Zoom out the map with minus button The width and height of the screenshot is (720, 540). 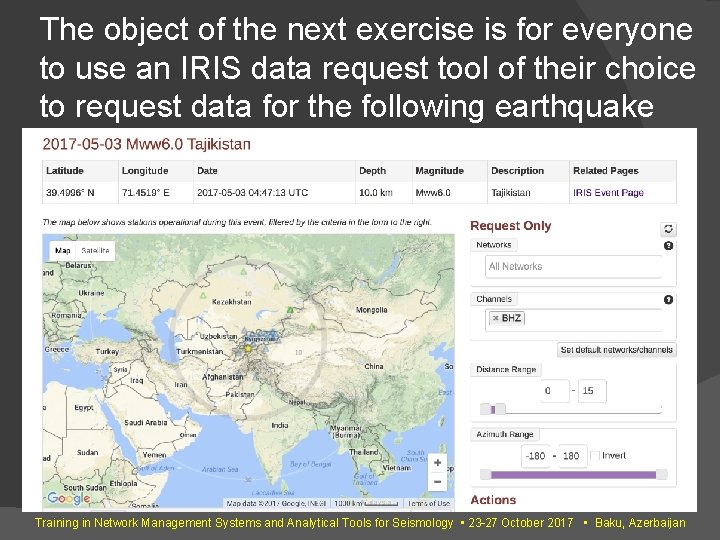tap(438, 482)
